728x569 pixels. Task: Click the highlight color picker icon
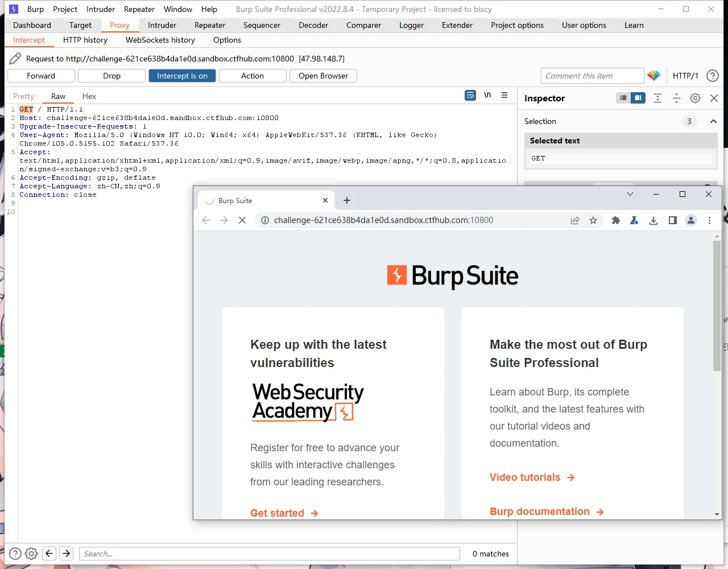(x=654, y=76)
